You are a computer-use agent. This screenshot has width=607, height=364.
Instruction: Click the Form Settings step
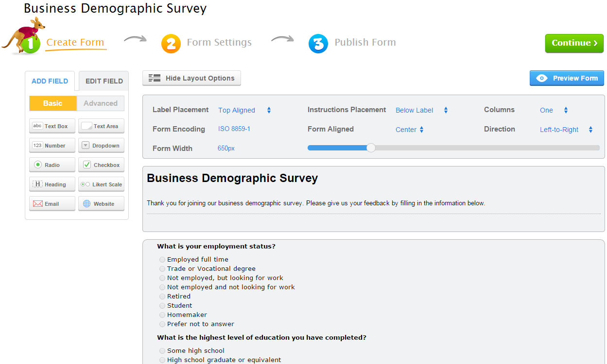[219, 43]
